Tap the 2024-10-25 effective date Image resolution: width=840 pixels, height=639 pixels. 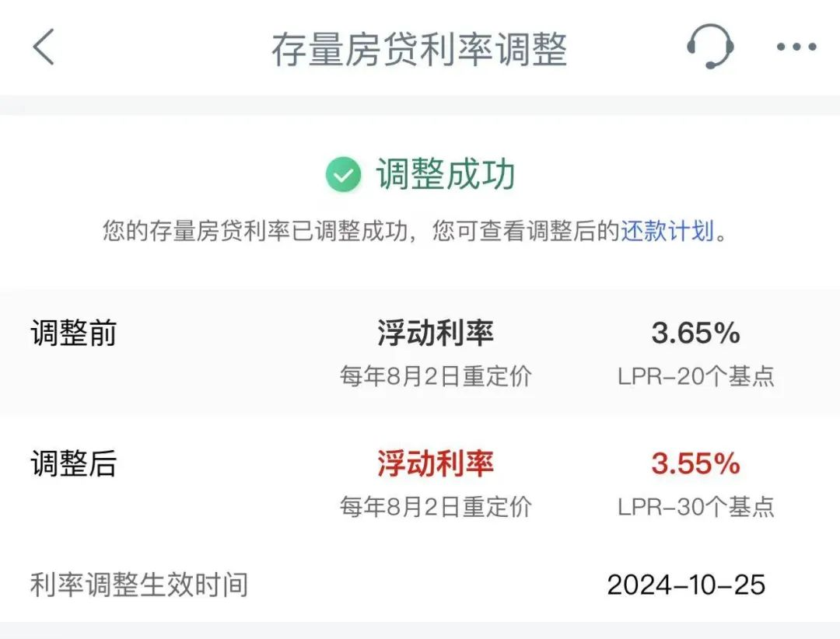pyautogui.click(x=686, y=585)
